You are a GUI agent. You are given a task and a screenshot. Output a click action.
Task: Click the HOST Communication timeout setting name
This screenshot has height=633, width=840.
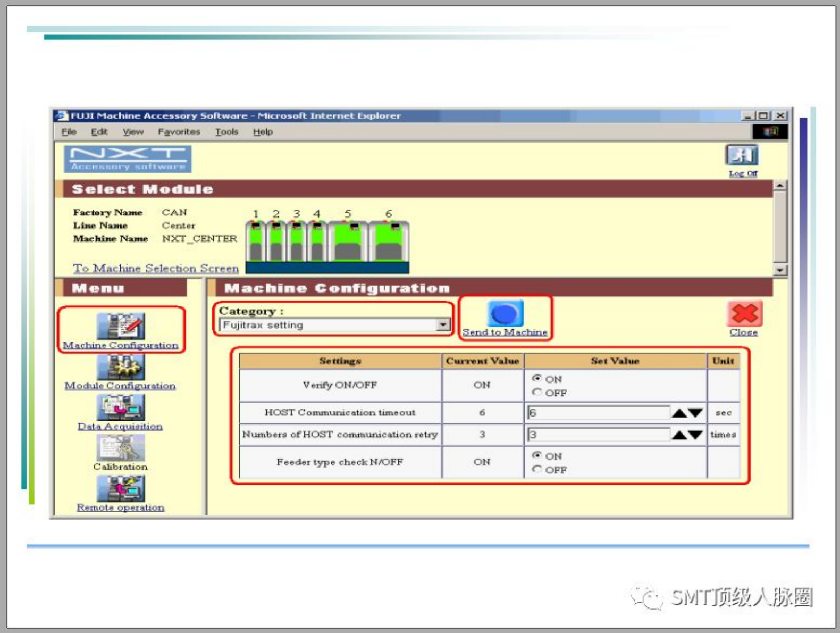[340, 413]
